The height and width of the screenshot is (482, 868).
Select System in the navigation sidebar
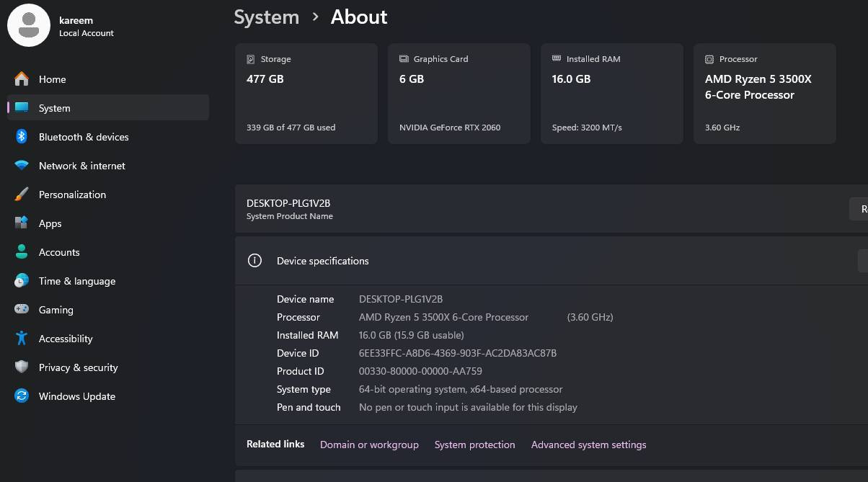55,108
